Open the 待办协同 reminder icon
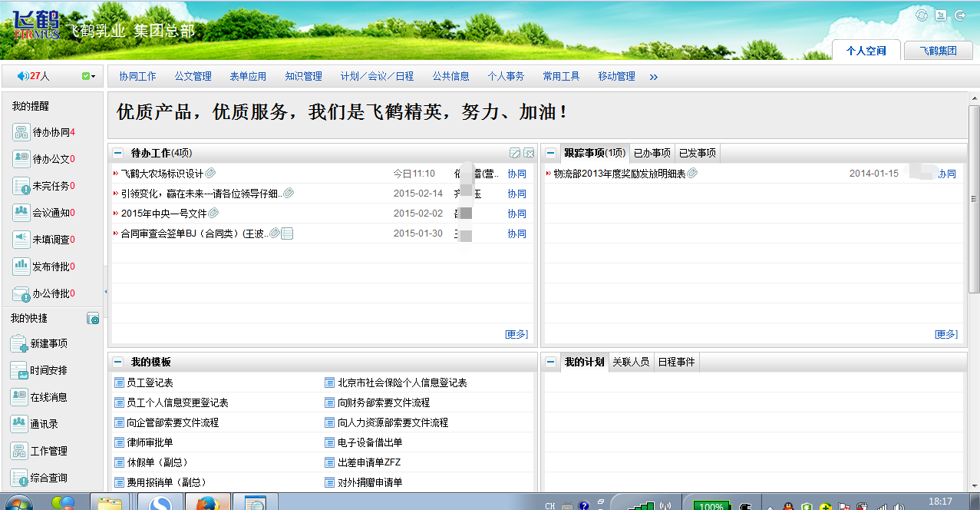The width and height of the screenshot is (980, 510). (21, 132)
